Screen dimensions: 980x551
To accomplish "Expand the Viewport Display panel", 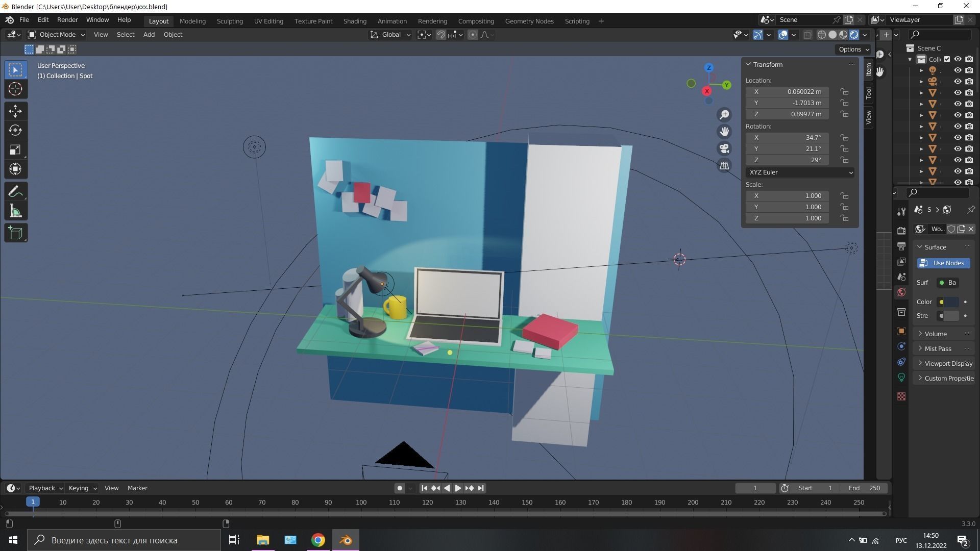I will click(x=943, y=363).
